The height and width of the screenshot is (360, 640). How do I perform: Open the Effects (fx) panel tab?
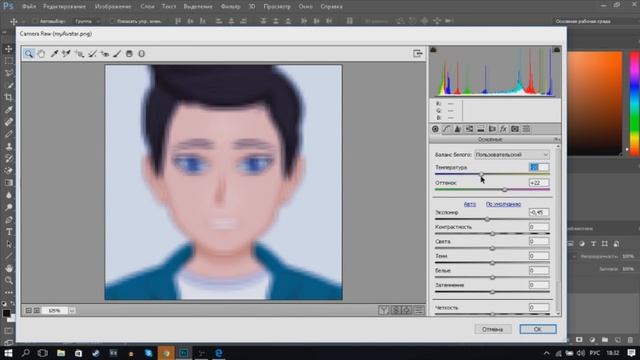click(504, 129)
